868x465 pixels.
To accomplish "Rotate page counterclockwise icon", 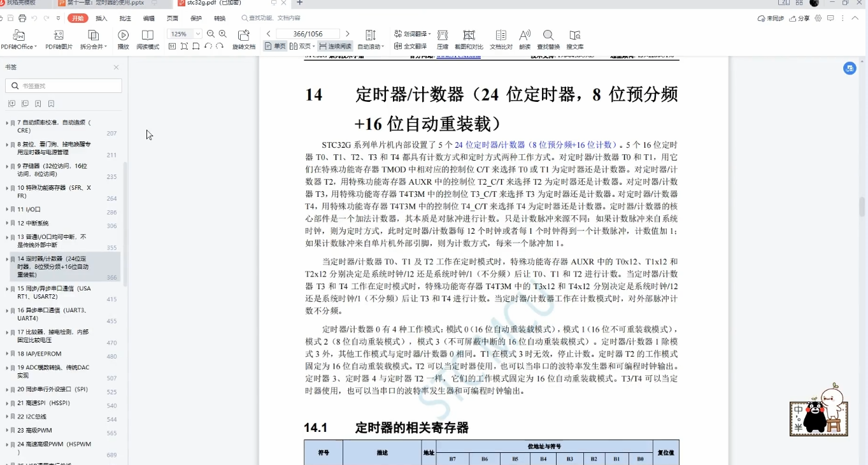I will tap(208, 46).
